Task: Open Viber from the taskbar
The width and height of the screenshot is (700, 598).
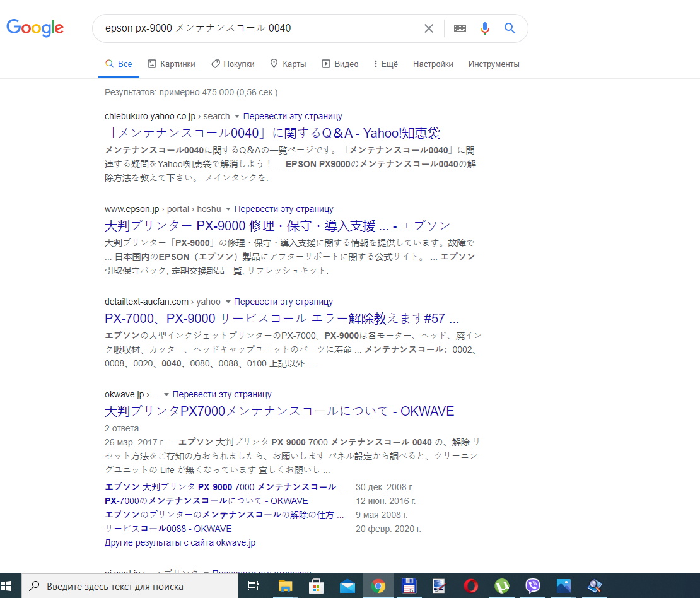Action: click(x=533, y=586)
